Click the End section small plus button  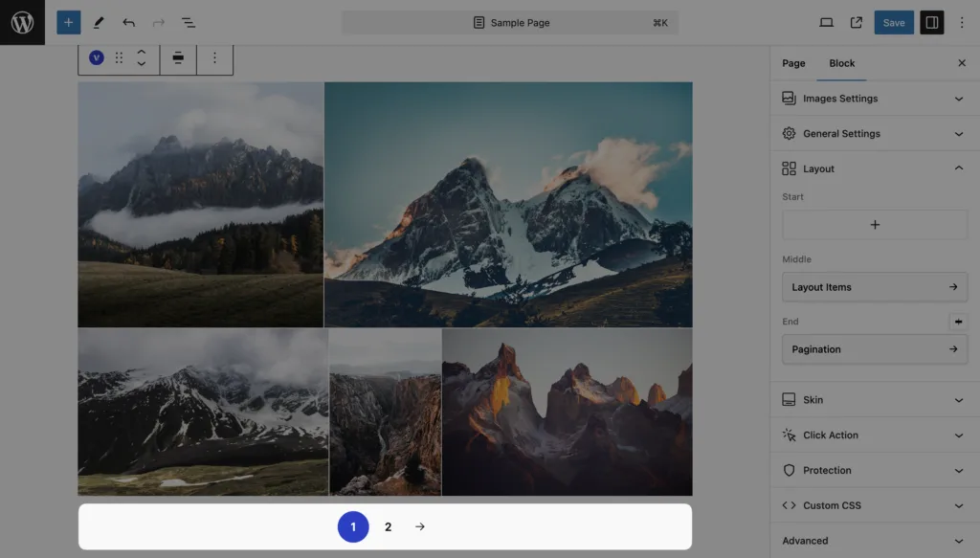[x=958, y=322]
